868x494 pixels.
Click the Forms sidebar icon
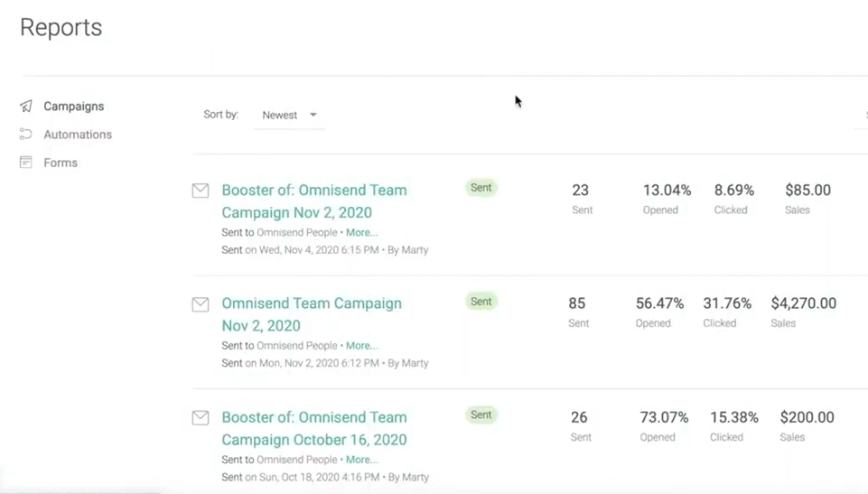point(25,162)
